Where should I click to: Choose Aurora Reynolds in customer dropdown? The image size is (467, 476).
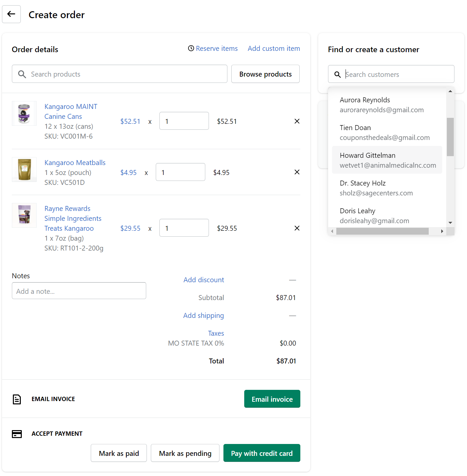coord(381,105)
